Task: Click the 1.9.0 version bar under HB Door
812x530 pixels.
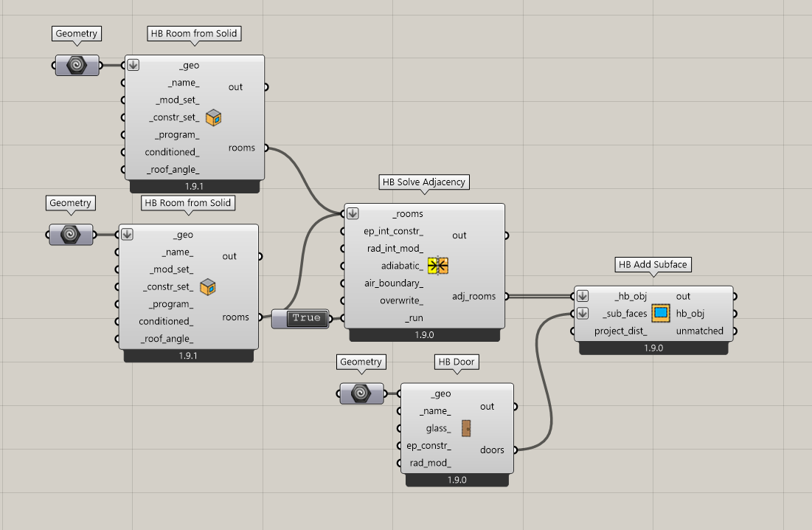Action: (x=457, y=480)
